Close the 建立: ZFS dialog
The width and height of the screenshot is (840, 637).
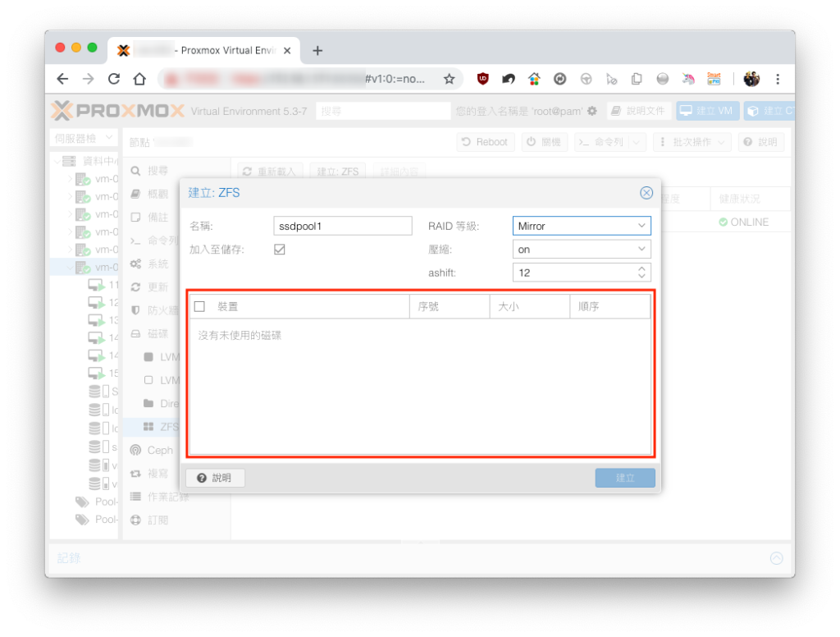646,193
